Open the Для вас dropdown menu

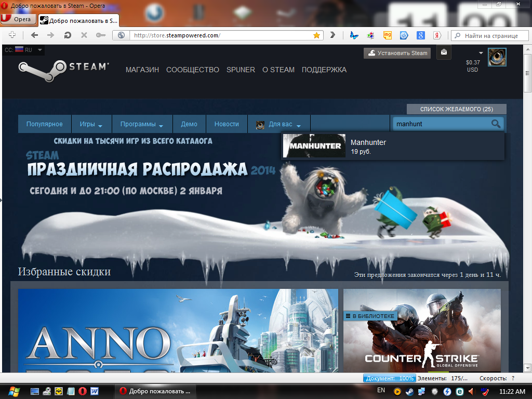[279, 124]
